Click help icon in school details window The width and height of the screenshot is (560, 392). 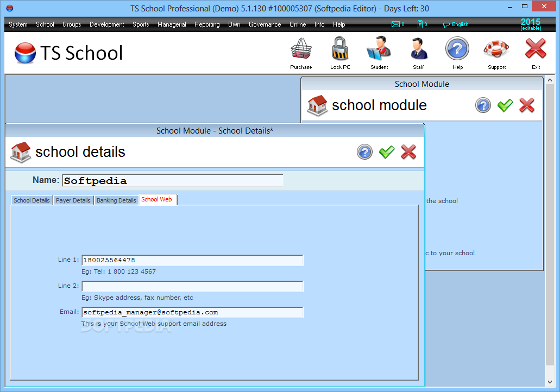click(x=364, y=152)
